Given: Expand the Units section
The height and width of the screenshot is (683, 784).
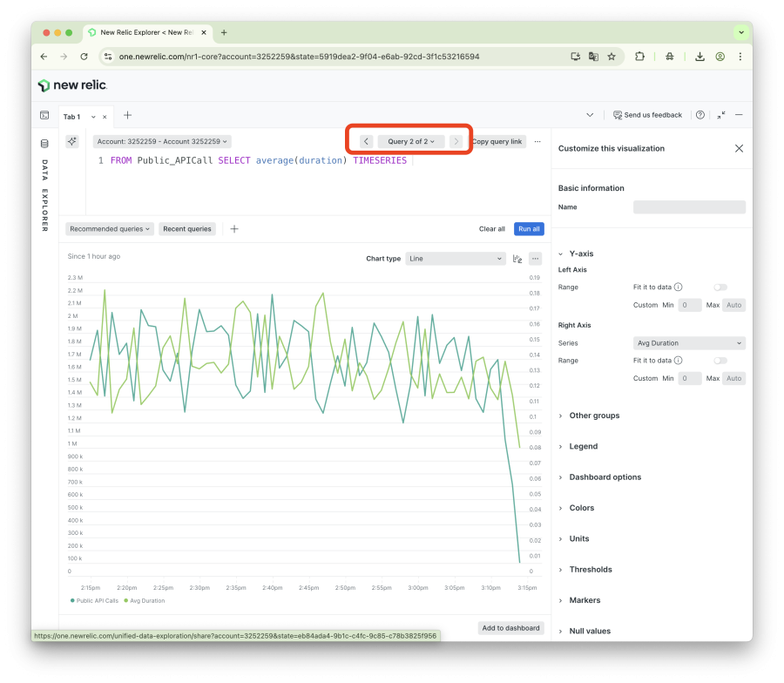Looking at the screenshot, I should pyautogui.click(x=573, y=538).
